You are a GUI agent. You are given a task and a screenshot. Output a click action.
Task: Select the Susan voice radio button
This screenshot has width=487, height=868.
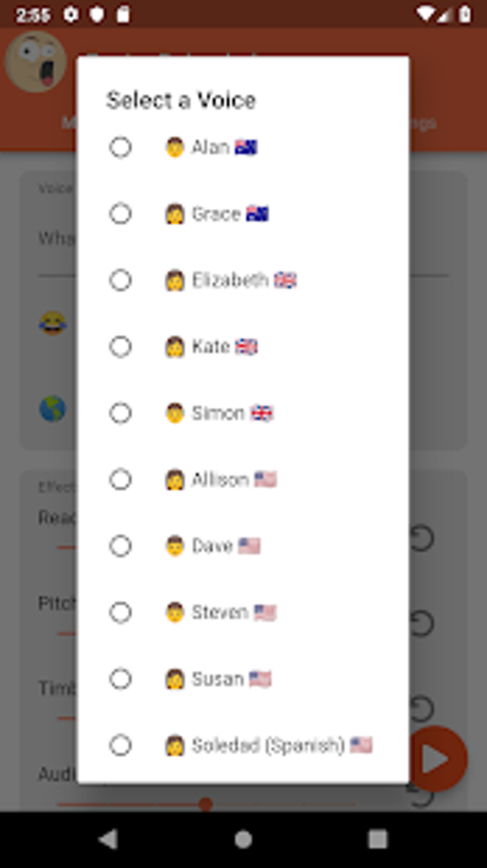120,678
